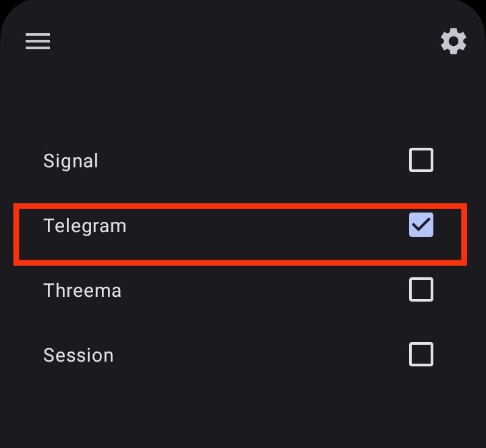Choose Session by clicking its name
The height and width of the screenshot is (448, 486).
78,356
